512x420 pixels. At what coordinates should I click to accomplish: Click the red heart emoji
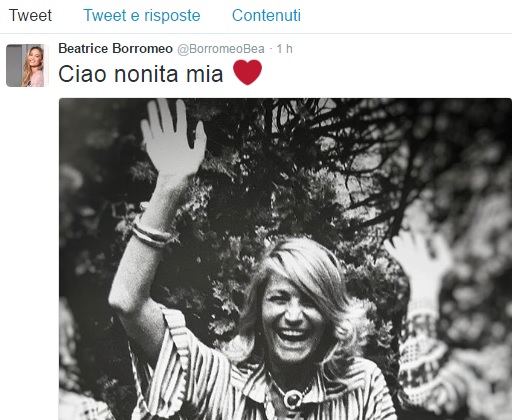[x=247, y=72]
